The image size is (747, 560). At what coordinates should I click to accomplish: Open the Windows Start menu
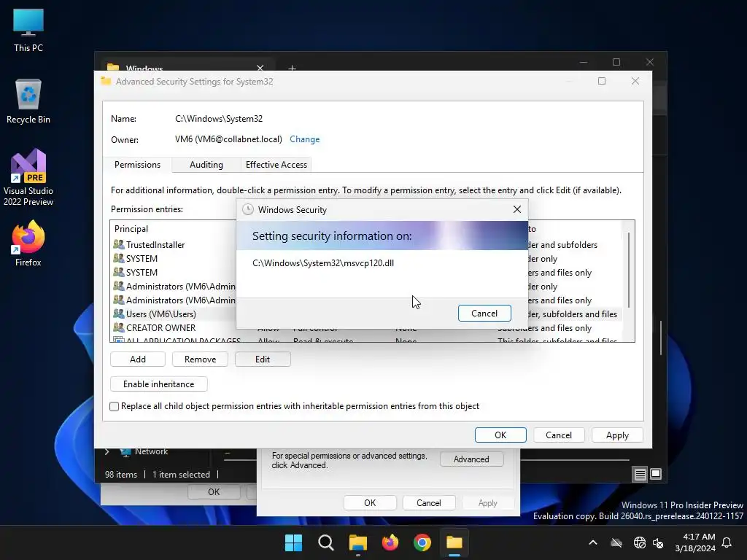tap(293, 542)
